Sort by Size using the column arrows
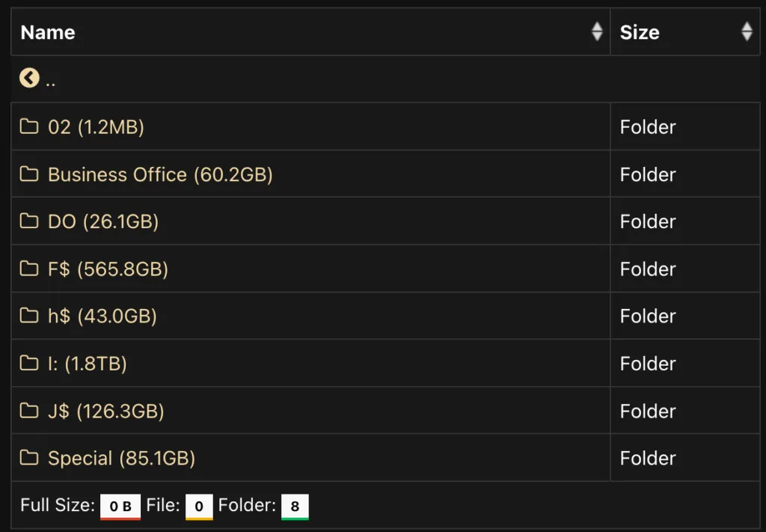This screenshot has height=532, width=766. (747, 31)
